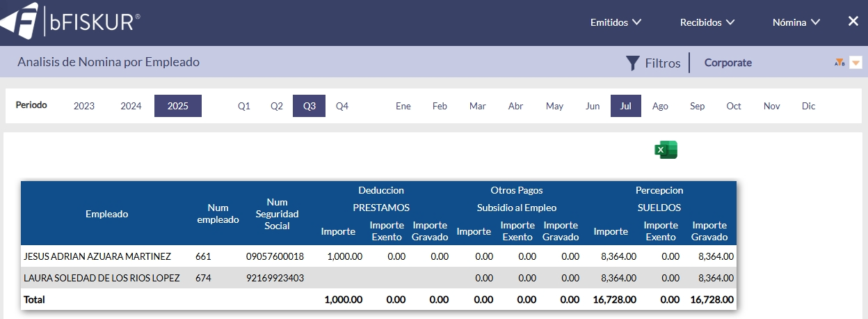Select quarter Q2
This screenshot has width=868, height=319.
point(277,106)
